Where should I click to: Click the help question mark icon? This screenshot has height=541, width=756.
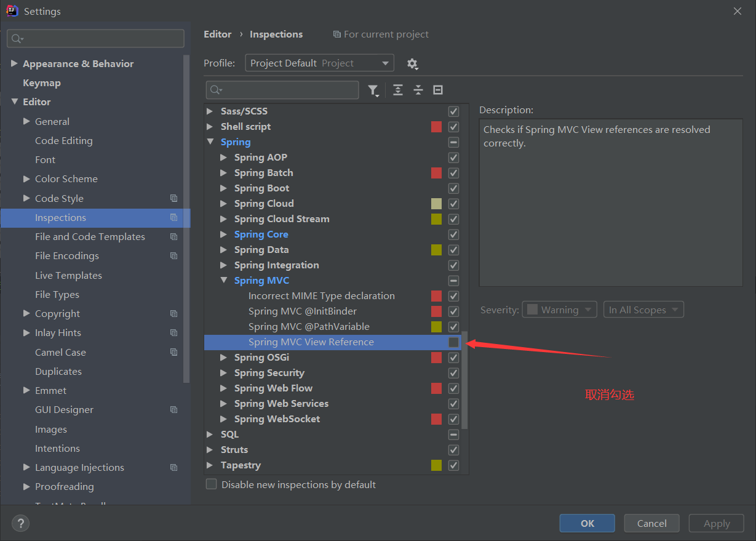tap(20, 523)
